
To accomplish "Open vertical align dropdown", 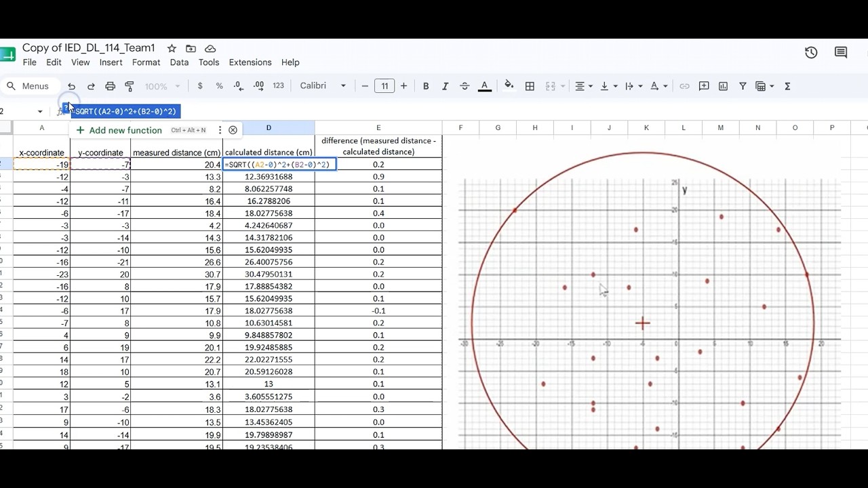I will coord(609,86).
